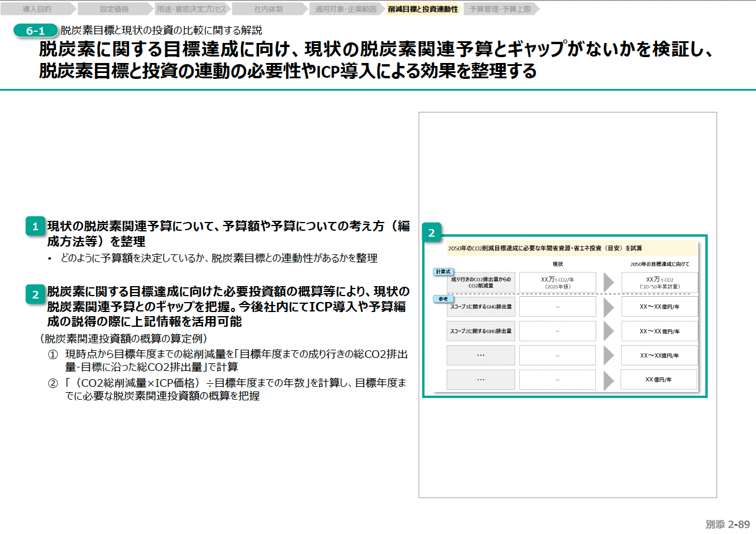The image size is (756, 534).
Task: Click the XX万 t-CO2/年 (2020年値) box
Action: point(557,282)
